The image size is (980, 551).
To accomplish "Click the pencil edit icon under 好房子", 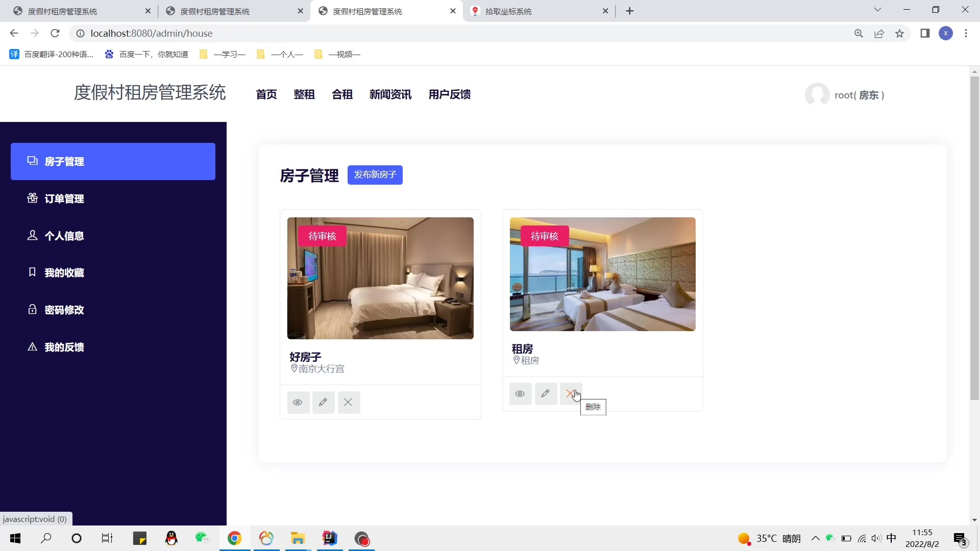I will click(x=323, y=403).
